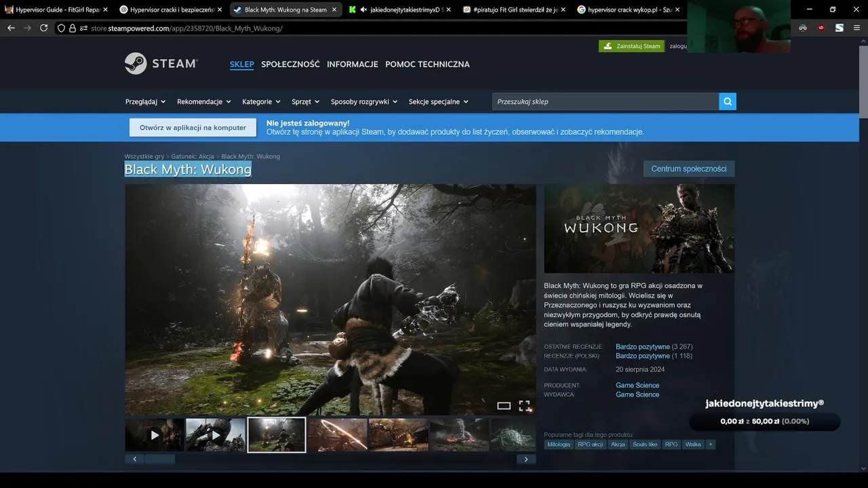The width and height of the screenshot is (868, 488).
Task: Open Game Science publisher link
Action: point(637,394)
